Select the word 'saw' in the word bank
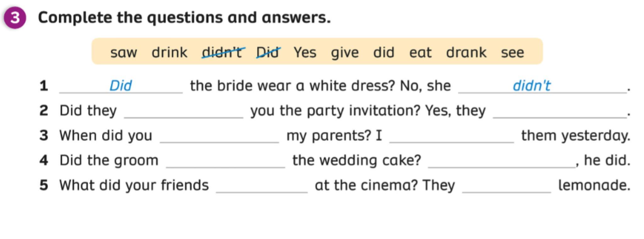The image size is (644, 239). point(124,52)
